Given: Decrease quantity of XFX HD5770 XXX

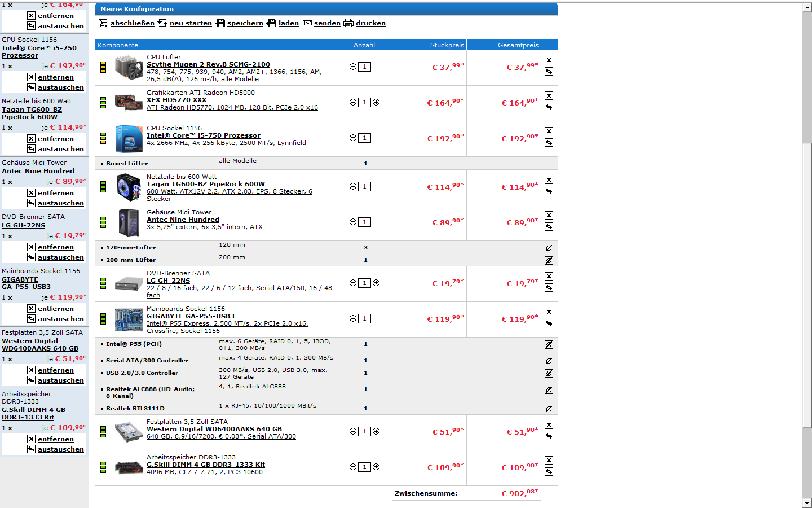Looking at the screenshot, I should point(353,102).
